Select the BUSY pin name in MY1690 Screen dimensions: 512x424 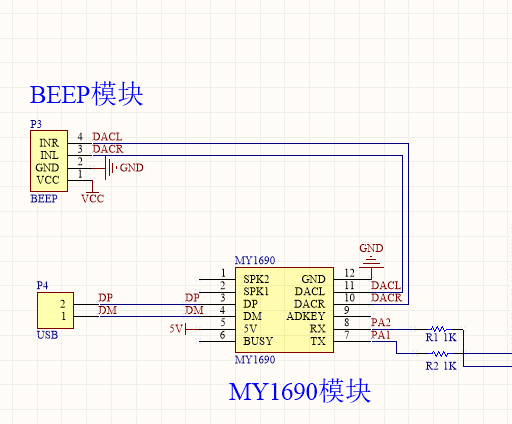(x=258, y=341)
